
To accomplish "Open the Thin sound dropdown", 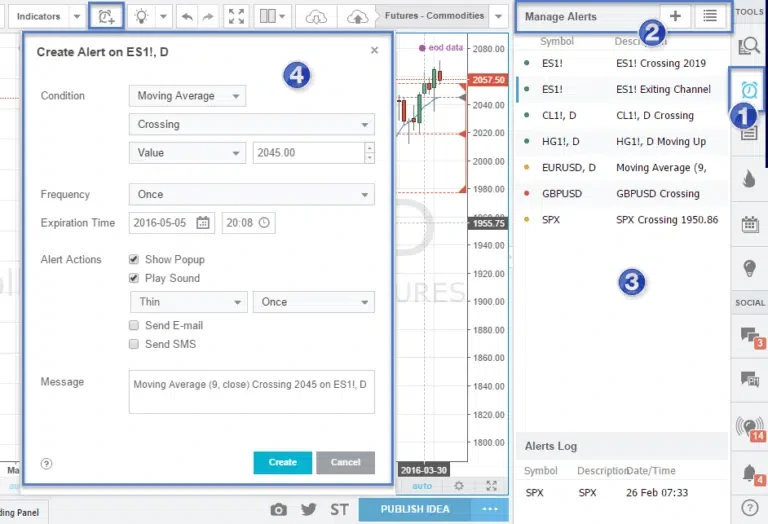I will tap(188, 302).
